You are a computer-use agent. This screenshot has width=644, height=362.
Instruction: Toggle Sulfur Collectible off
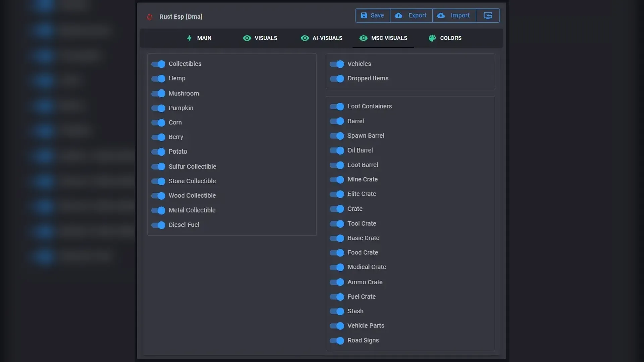point(158,167)
